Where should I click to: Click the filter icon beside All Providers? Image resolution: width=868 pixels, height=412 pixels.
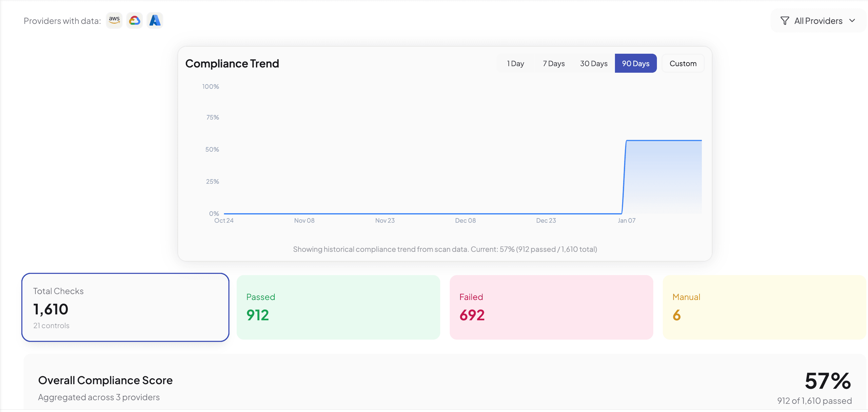[785, 21]
